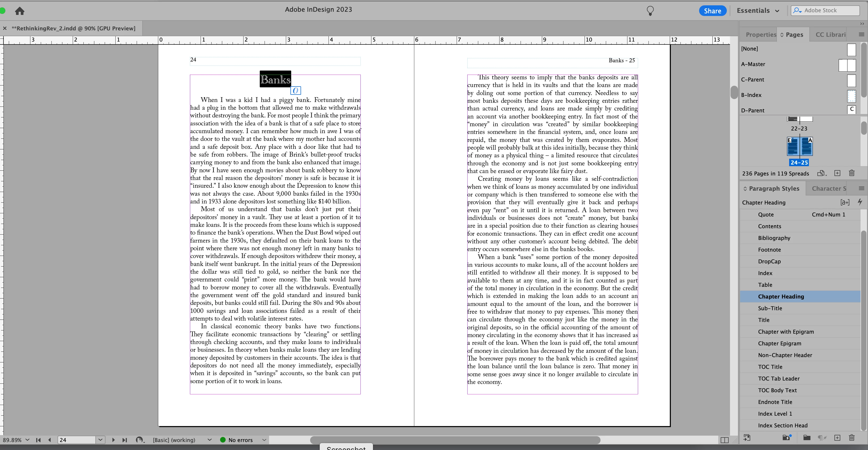Image resolution: width=868 pixels, height=450 pixels.
Task: Open the lightbulb Discover panel
Action: click(650, 11)
